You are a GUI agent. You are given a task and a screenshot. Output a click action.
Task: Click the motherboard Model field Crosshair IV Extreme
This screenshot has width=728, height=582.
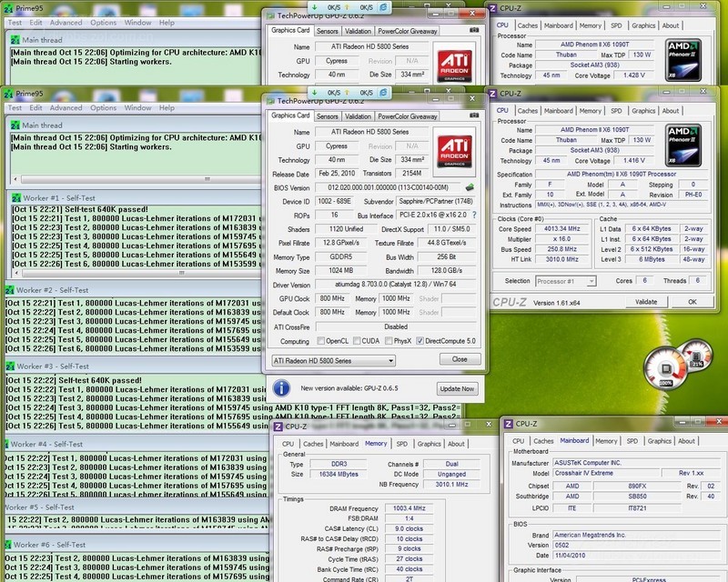click(x=606, y=474)
